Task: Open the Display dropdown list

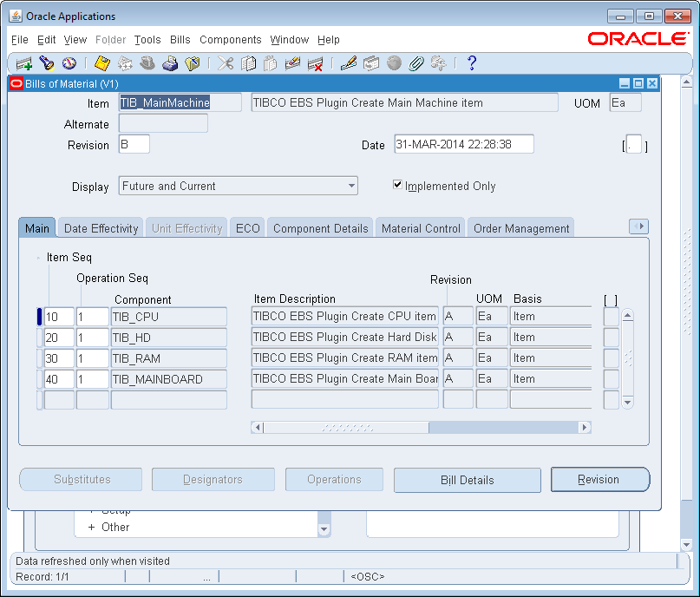Action: click(352, 186)
